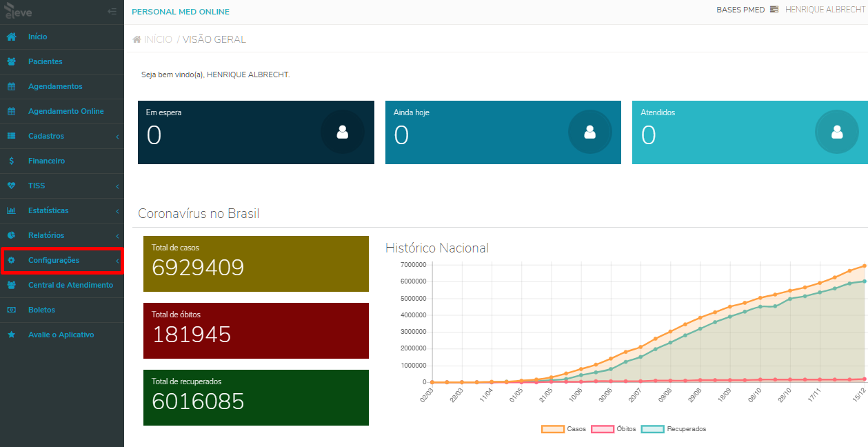The height and width of the screenshot is (447, 868).
Task: Collapse the sidebar with the top toggle icon
Action: pyautogui.click(x=112, y=11)
